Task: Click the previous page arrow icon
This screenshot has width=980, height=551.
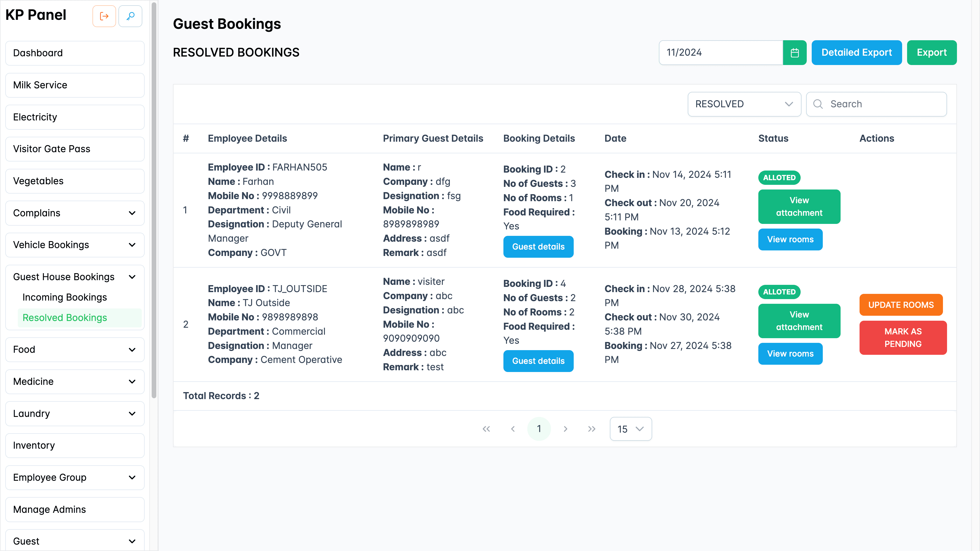Action: tap(513, 429)
